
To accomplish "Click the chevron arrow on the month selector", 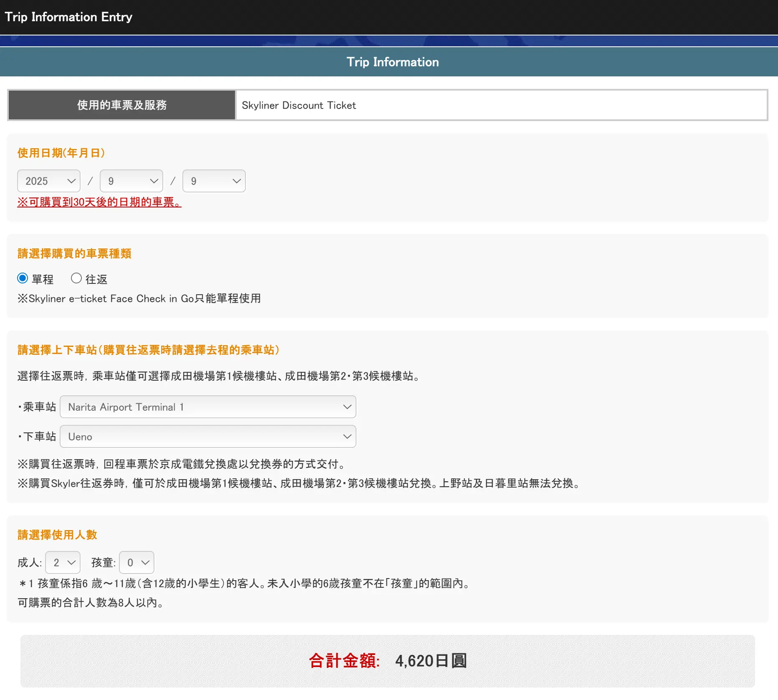I will [154, 181].
